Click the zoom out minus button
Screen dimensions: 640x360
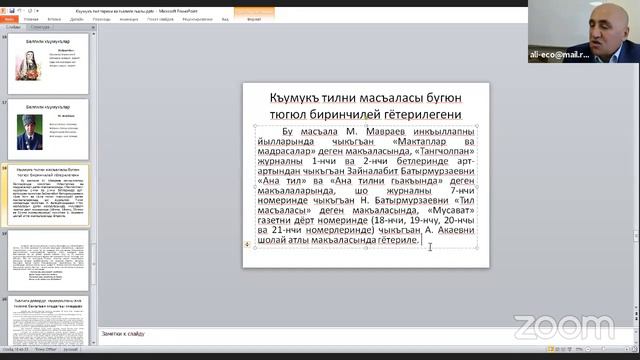click(588, 349)
